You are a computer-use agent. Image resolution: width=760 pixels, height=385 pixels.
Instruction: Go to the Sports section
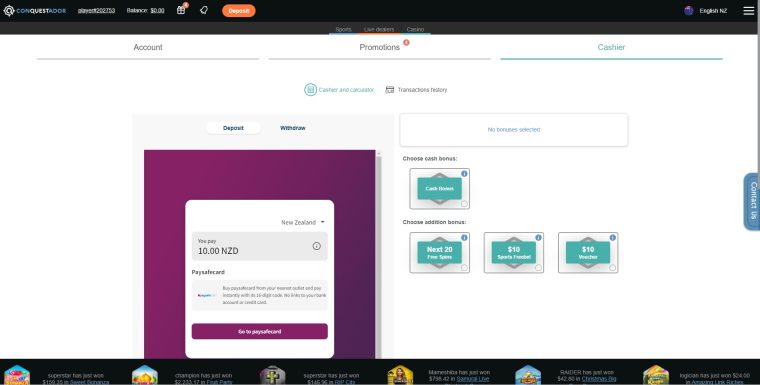[343, 30]
